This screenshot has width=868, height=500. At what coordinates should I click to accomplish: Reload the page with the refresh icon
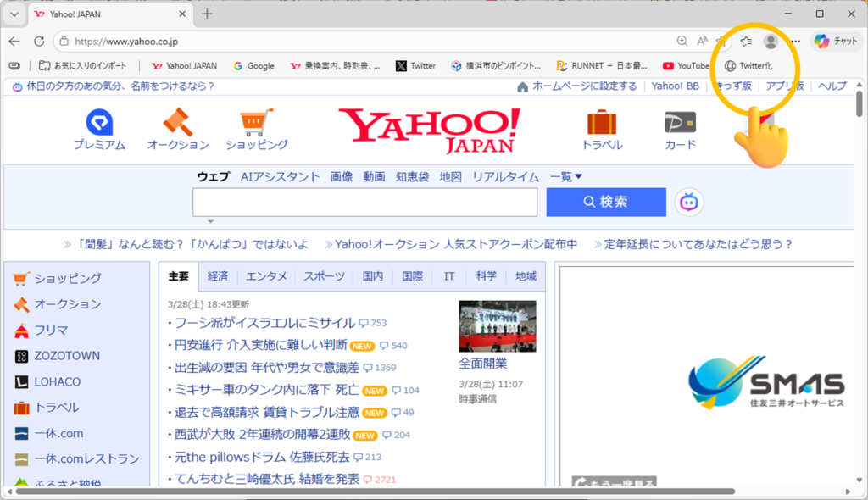click(39, 41)
